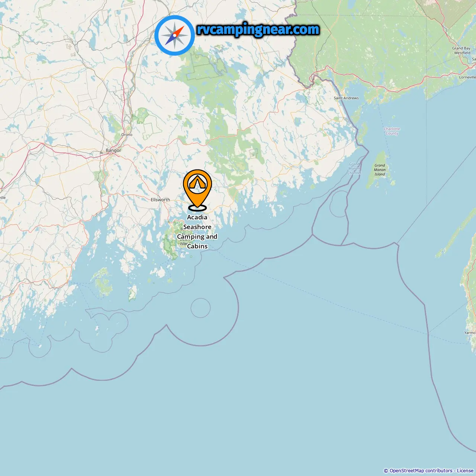Open the License link
Image resolution: width=476 pixels, height=476 pixels.
pyautogui.click(x=465, y=470)
